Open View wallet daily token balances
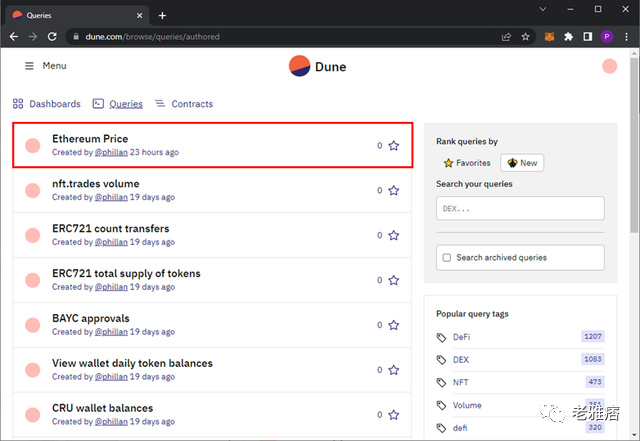 132,363
